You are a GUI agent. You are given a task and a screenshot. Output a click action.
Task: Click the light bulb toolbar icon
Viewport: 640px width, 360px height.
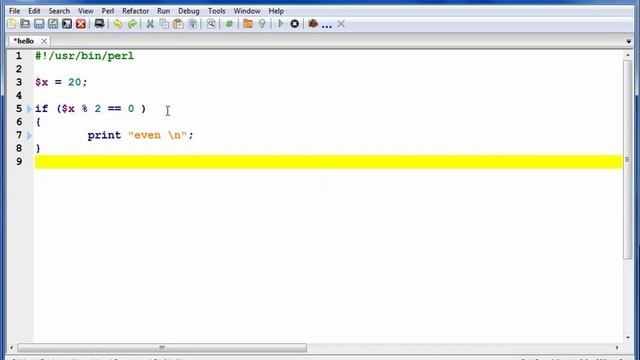tap(262, 24)
